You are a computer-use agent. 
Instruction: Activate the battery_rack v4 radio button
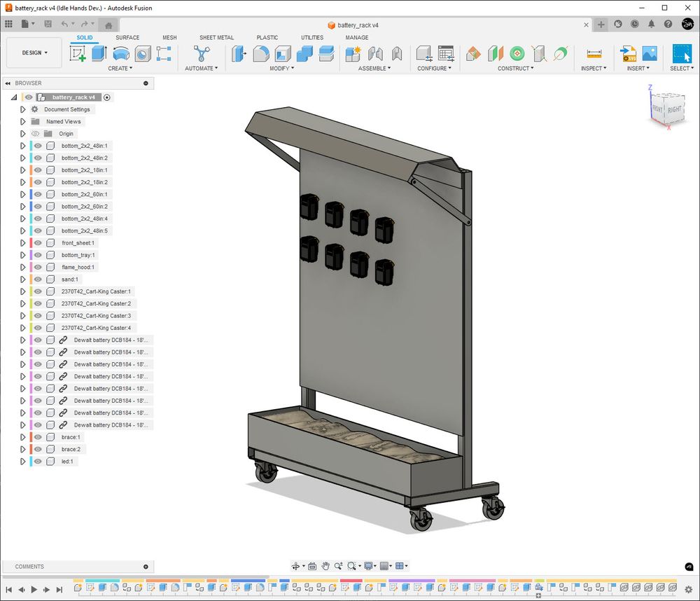tap(106, 97)
